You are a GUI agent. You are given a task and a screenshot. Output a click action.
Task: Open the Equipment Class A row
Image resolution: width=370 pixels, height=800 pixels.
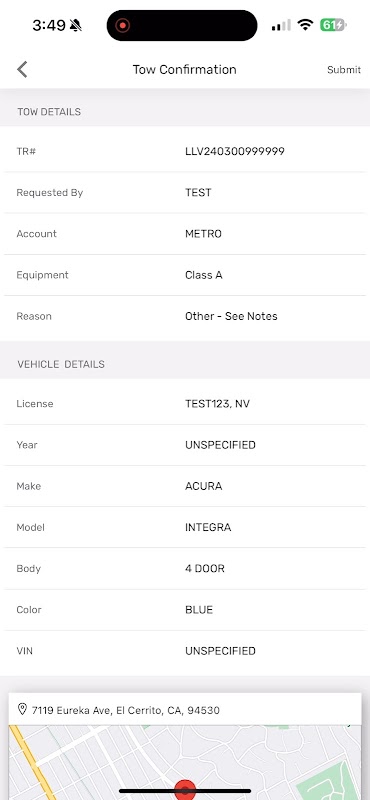tap(185, 275)
